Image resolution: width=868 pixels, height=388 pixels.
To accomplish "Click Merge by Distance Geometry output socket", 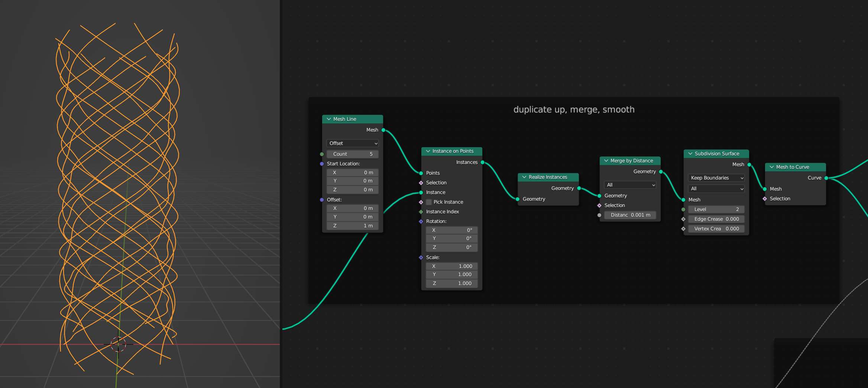I will [661, 172].
